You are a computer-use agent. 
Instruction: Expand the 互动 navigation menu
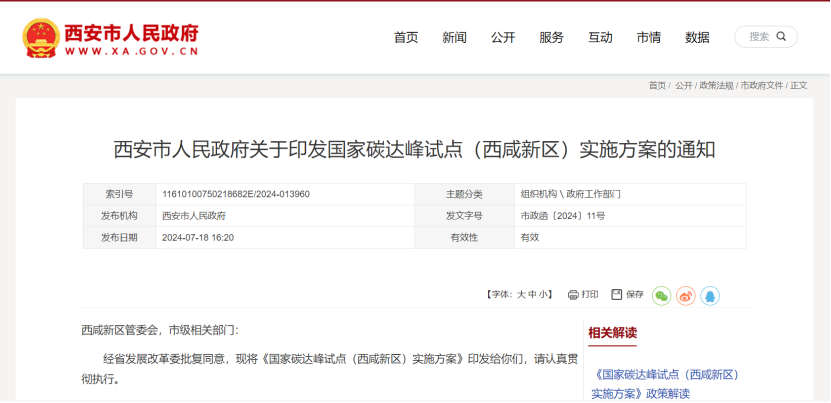(600, 38)
